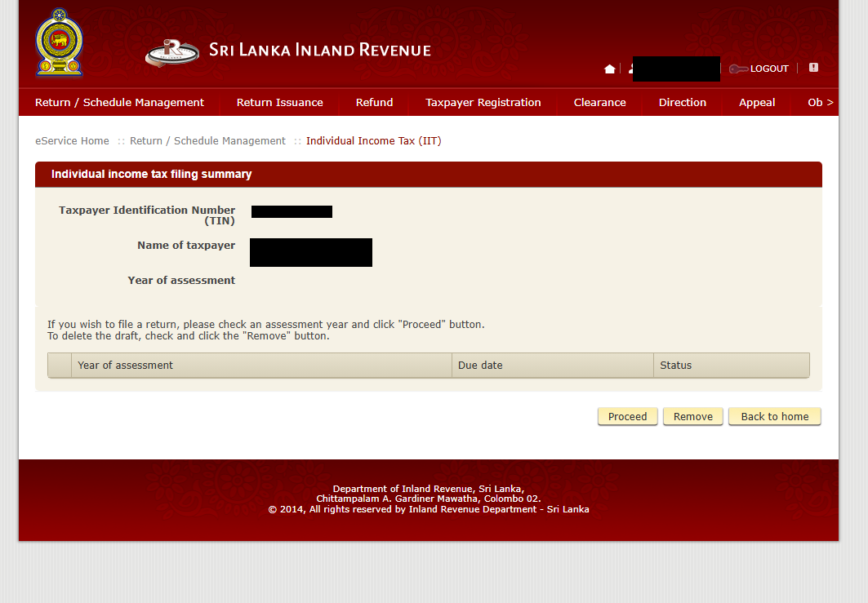Image resolution: width=868 pixels, height=603 pixels.
Task: Click the Sri Lanka national emblem logo
Action: point(60,42)
